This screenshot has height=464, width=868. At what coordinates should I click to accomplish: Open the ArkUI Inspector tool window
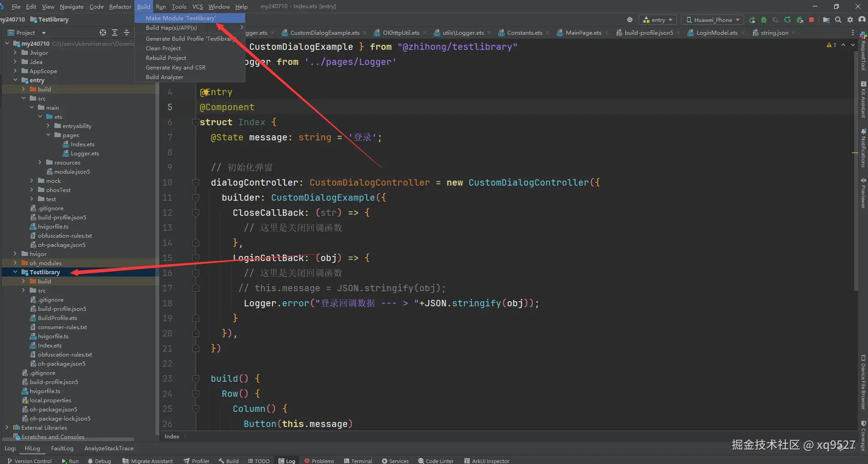tap(487, 461)
